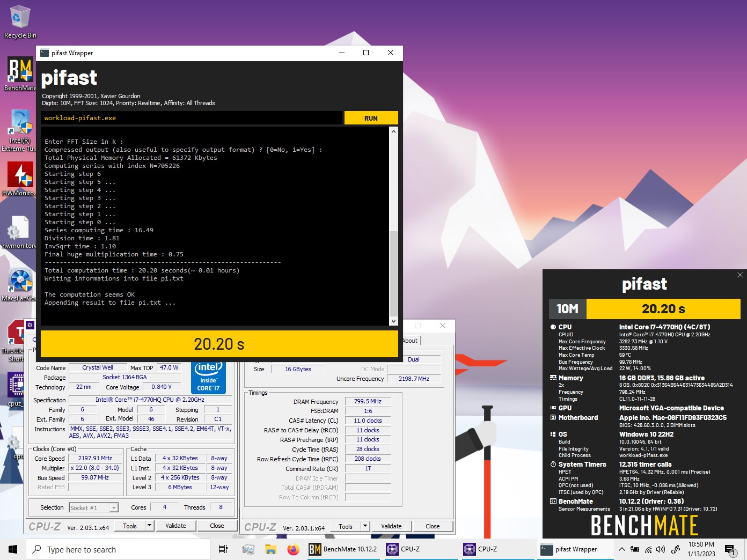Open the network status tray icon

point(648,549)
